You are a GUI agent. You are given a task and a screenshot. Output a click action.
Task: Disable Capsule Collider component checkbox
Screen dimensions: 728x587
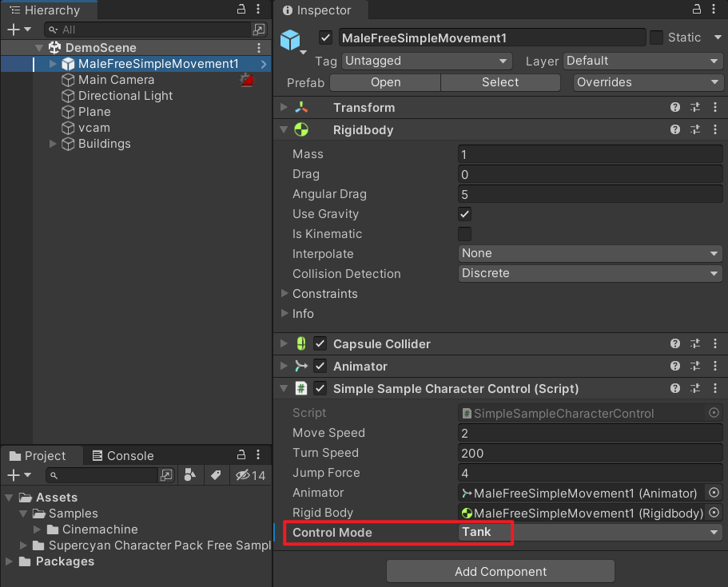(320, 343)
